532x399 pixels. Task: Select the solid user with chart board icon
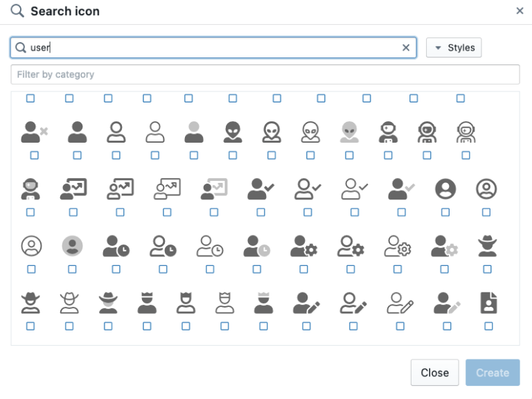point(73,189)
